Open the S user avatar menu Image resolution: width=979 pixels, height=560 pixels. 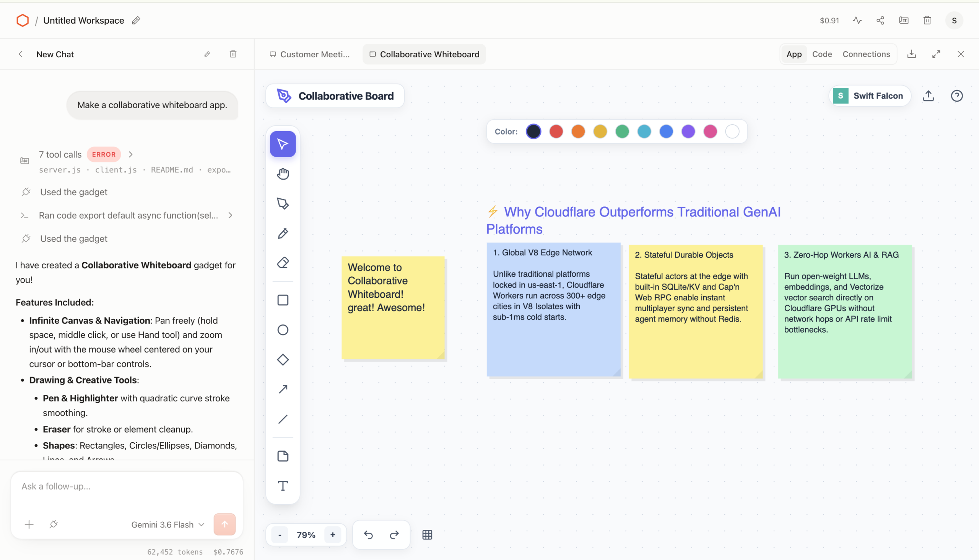click(954, 20)
